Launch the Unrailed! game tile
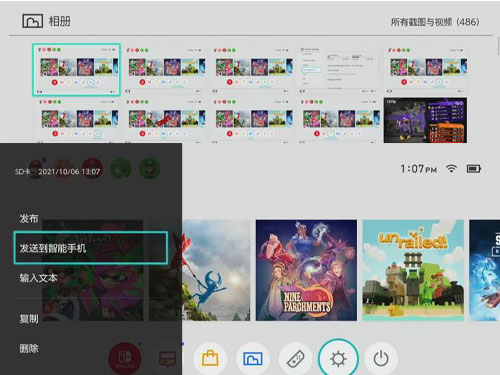Viewport: 500px width, 375px height. point(413,270)
